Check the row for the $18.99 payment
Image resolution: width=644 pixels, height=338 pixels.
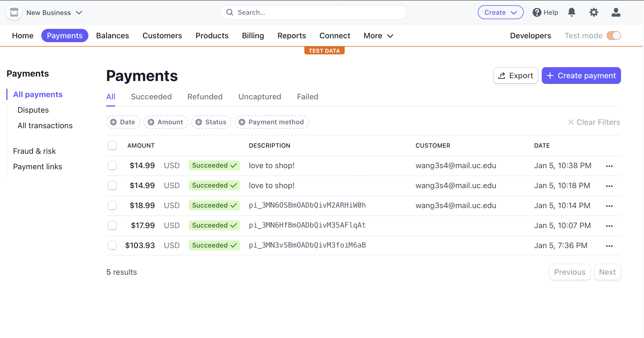tap(112, 205)
